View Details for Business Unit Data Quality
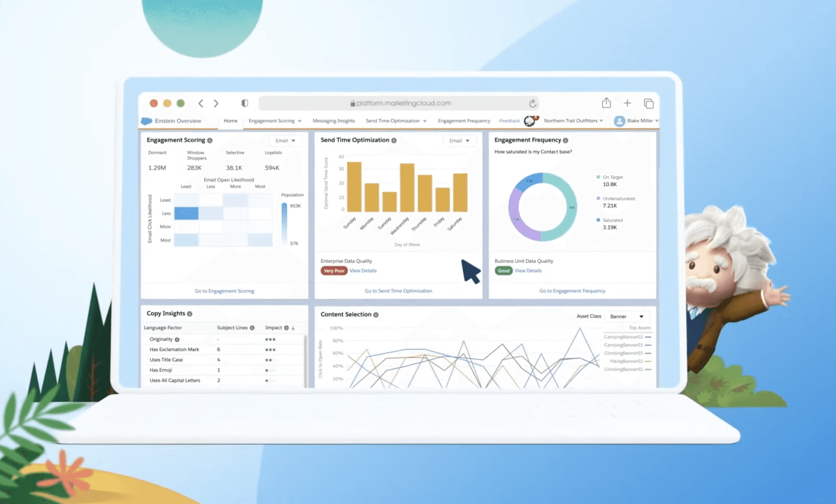 pos(528,271)
